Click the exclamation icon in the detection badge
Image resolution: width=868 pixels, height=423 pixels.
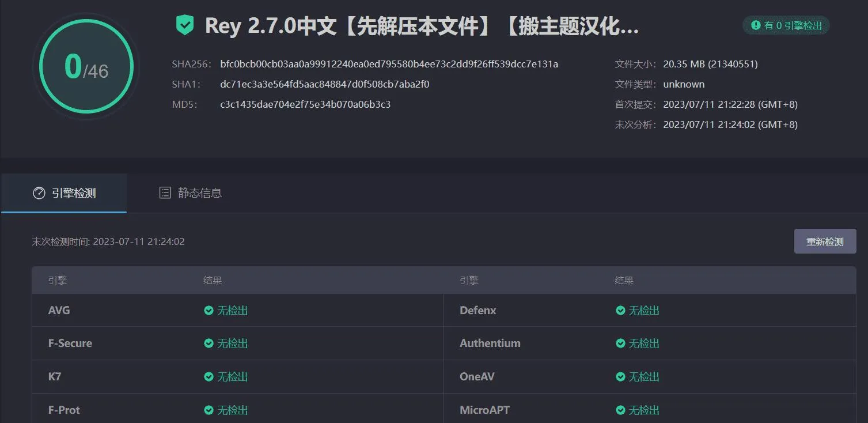(756, 25)
